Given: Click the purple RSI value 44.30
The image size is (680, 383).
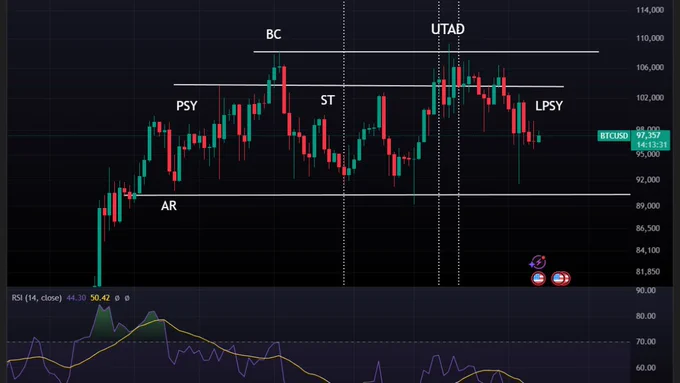Looking at the screenshot, I should 76,298.
